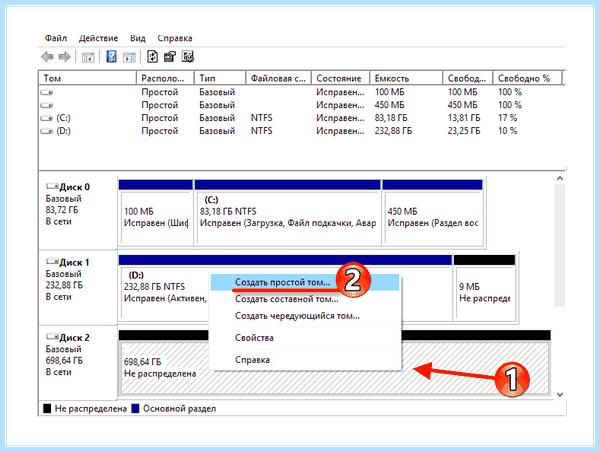
Task: Click the 232,88 ГБ capacity cell in volume list
Action: (393, 131)
